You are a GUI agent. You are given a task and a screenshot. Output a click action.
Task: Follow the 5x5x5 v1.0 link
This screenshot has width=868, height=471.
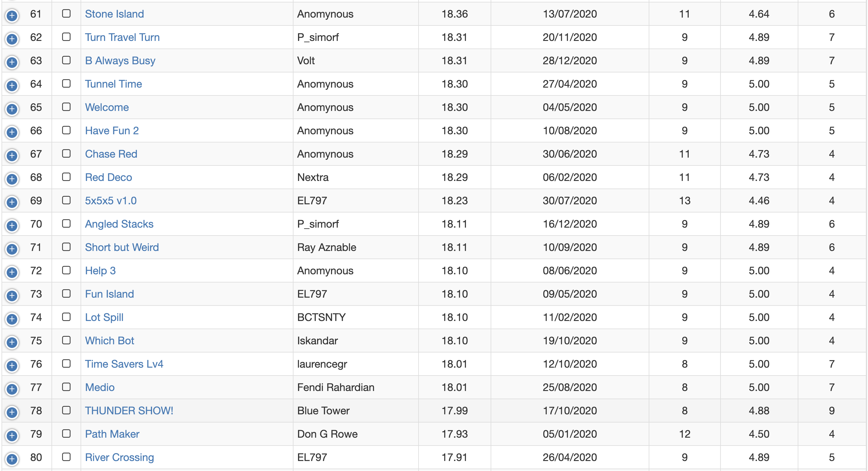pyautogui.click(x=111, y=201)
